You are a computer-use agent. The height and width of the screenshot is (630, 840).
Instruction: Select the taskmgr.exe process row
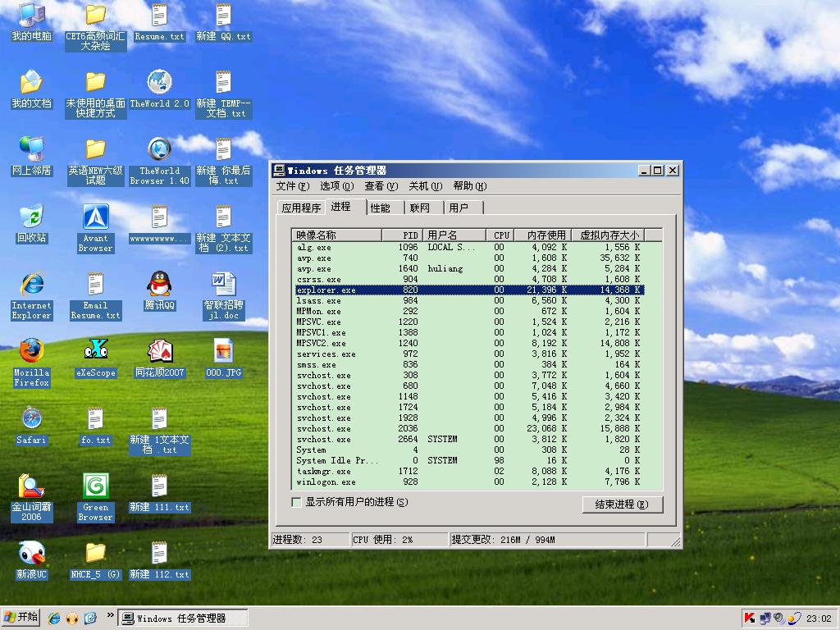[469, 472]
